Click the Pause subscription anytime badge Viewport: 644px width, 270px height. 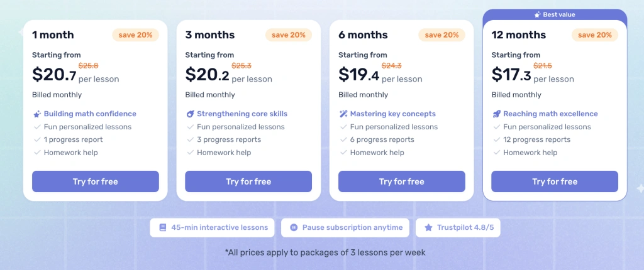345,227
